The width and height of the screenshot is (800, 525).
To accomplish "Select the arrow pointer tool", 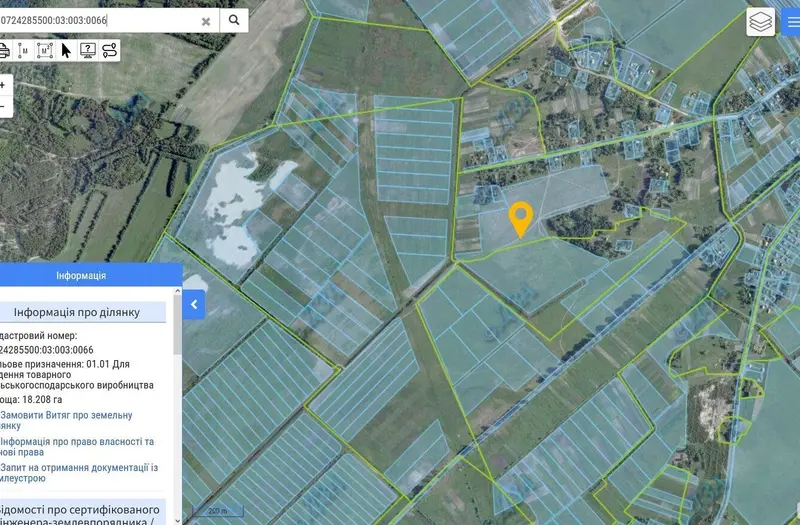I will (x=66, y=51).
